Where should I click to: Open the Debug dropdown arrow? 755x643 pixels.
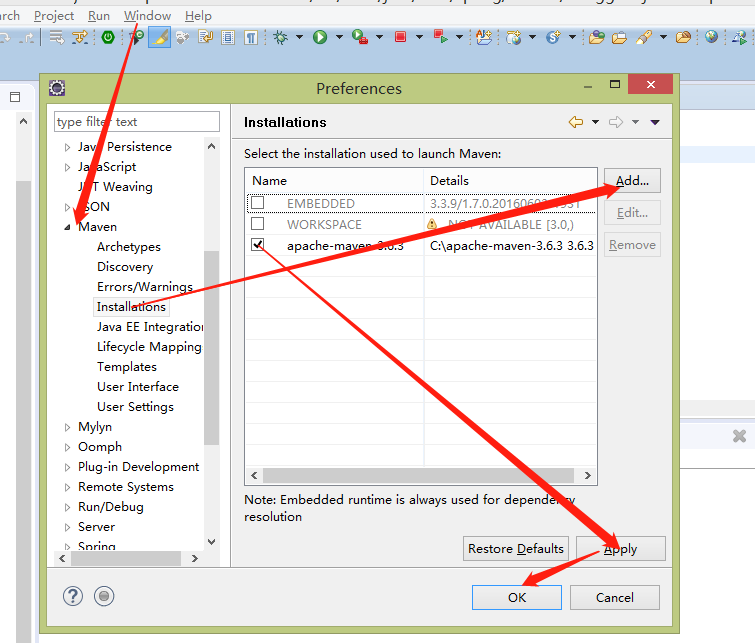point(299,37)
